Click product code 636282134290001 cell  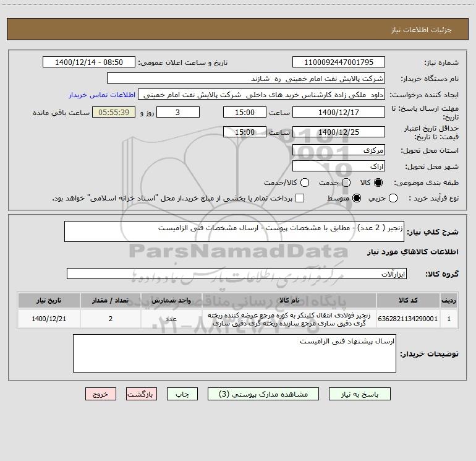(x=408, y=319)
